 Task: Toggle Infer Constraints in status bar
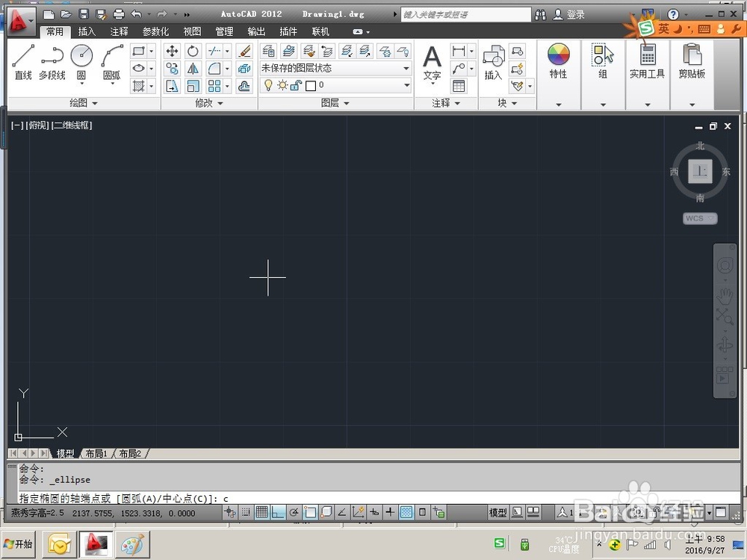point(230,512)
